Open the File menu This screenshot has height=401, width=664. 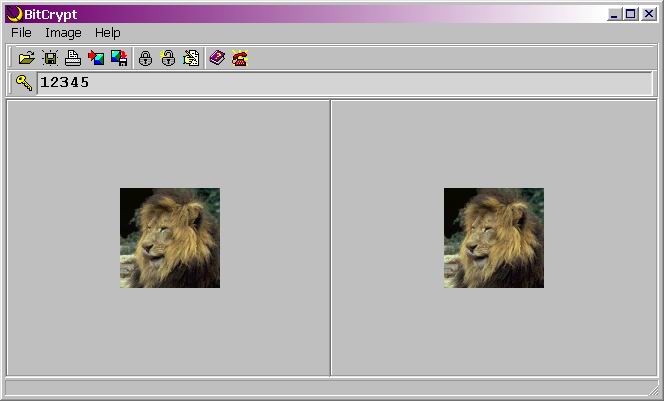[x=21, y=33]
